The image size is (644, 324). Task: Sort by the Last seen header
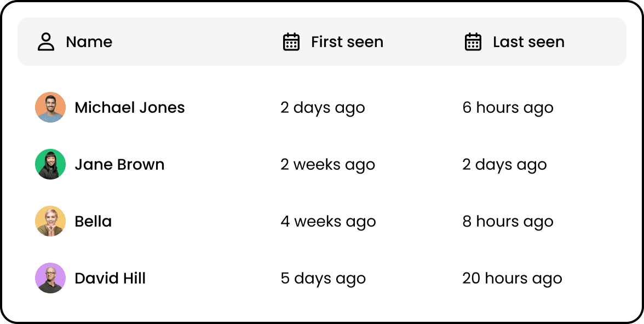(528, 42)
